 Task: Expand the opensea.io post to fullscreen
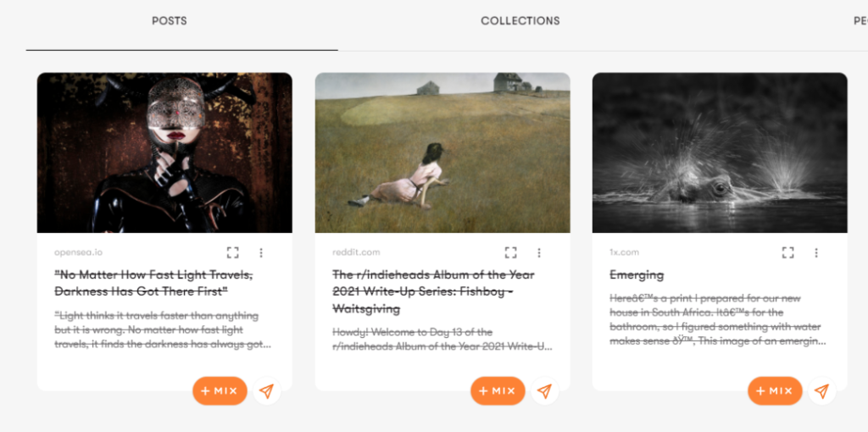tap(233, 252)
